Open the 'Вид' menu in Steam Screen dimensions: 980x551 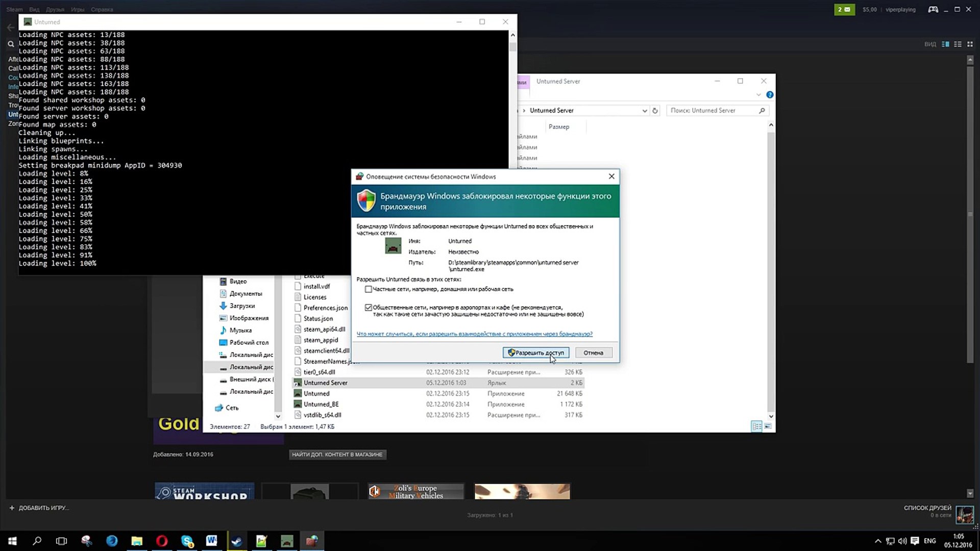click(34, 10)
